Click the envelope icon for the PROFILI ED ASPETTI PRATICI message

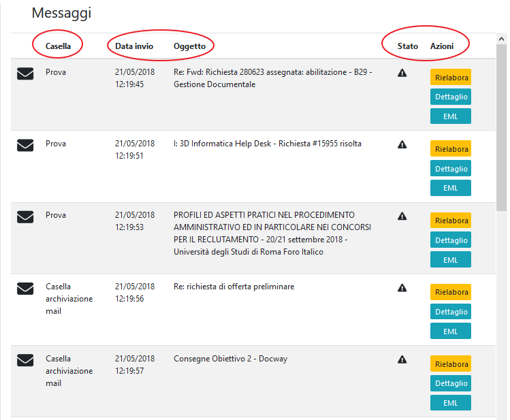[25, 216]
